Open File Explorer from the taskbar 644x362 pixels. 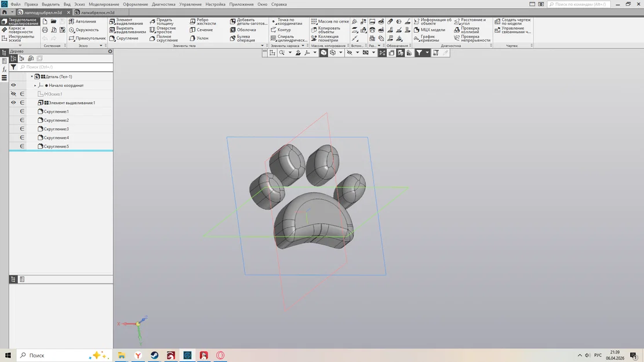point(122,356)
